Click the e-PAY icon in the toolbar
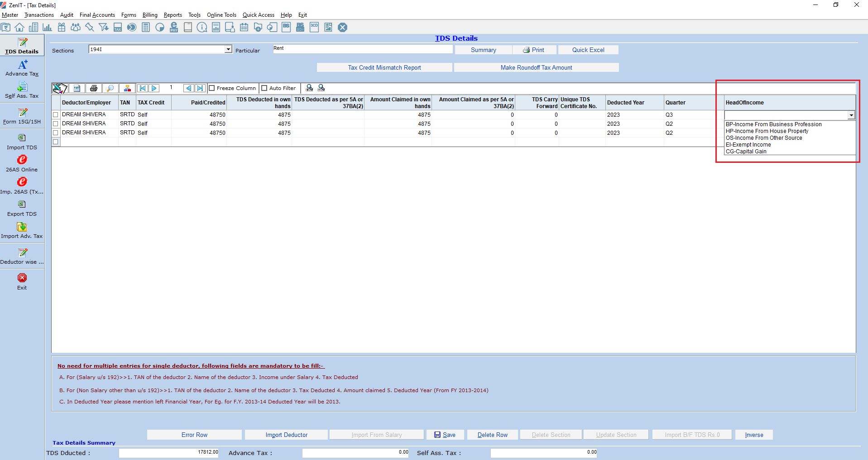 pyautogui.click(x=174, y=27)
